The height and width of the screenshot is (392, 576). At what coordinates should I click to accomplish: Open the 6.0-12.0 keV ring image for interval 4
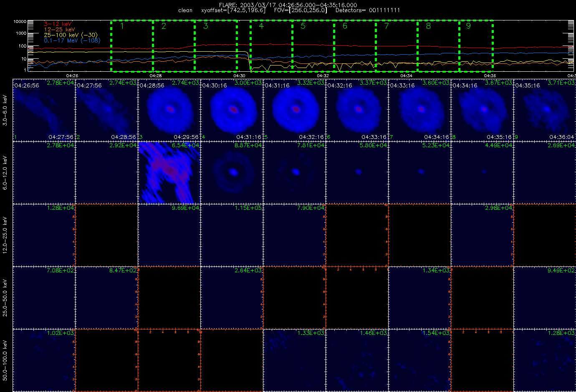pos(232,173)
